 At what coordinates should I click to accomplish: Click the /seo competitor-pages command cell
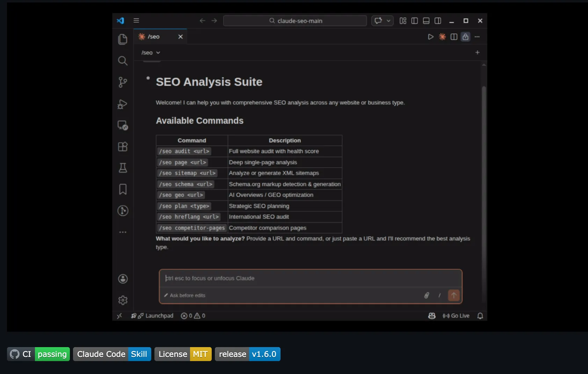pos(192,228)
